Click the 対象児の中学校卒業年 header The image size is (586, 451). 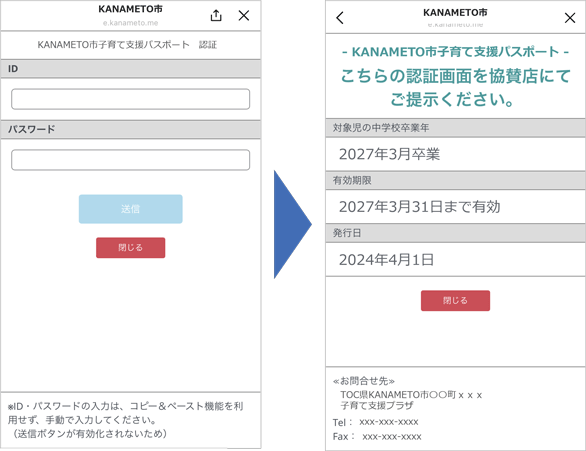pyautogui.click(x=455, y=128)
